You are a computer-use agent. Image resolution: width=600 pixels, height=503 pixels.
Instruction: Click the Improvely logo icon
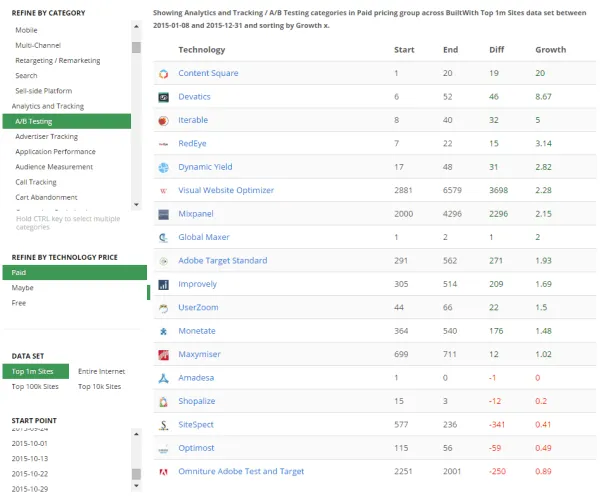[163, 284]
